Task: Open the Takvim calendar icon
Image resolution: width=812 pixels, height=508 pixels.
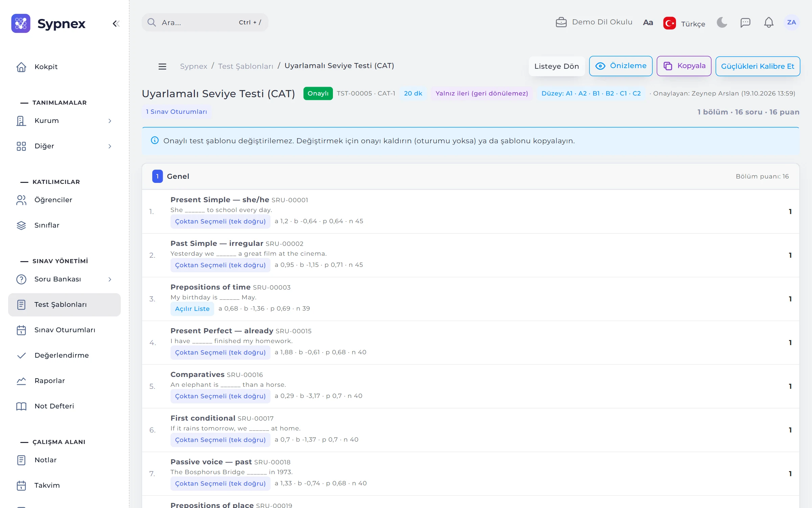Action: coord(21,485)
